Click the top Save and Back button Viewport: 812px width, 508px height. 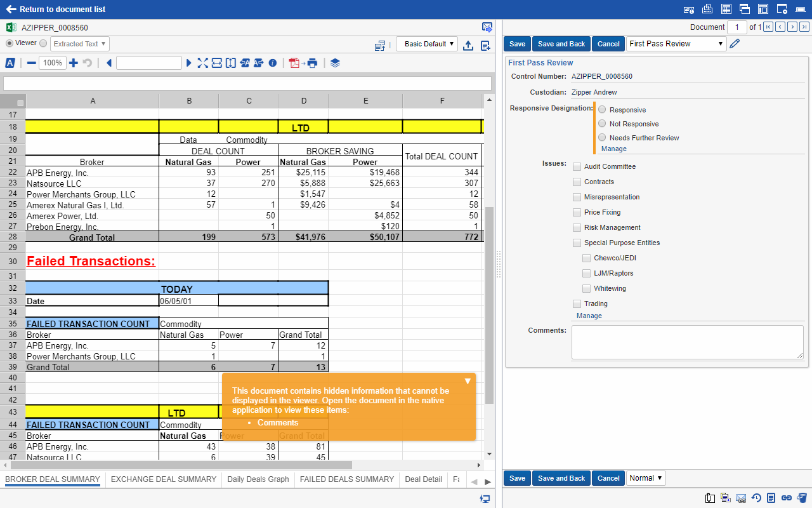(x=561, y=44)
